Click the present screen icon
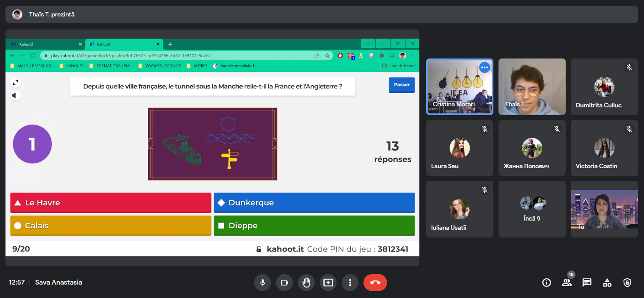Viewport: 644px width, 298px height. (x=328, y=282)
